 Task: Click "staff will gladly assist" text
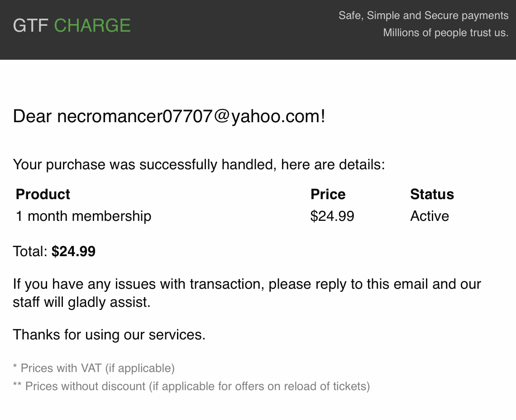(x=81, y=302)
